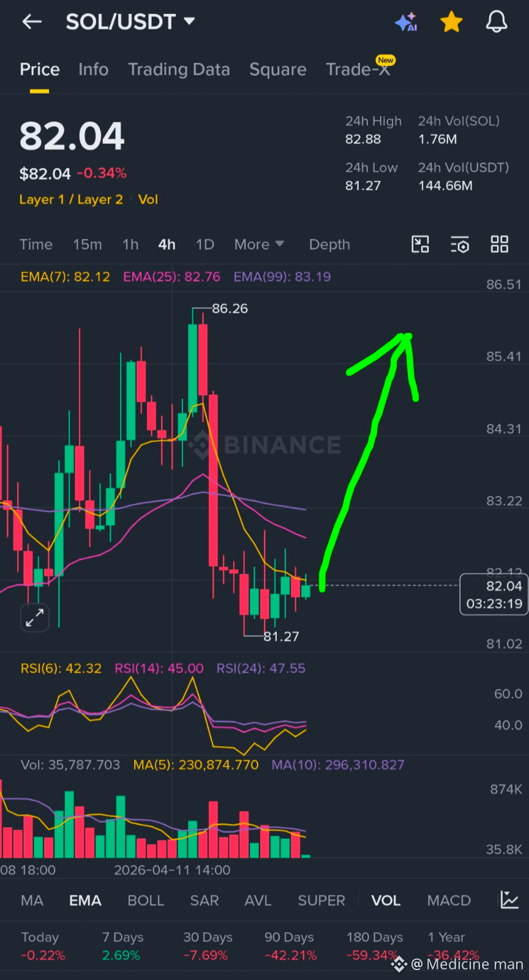
Task: Toggle the MA indicator
Action: (32, 900)
